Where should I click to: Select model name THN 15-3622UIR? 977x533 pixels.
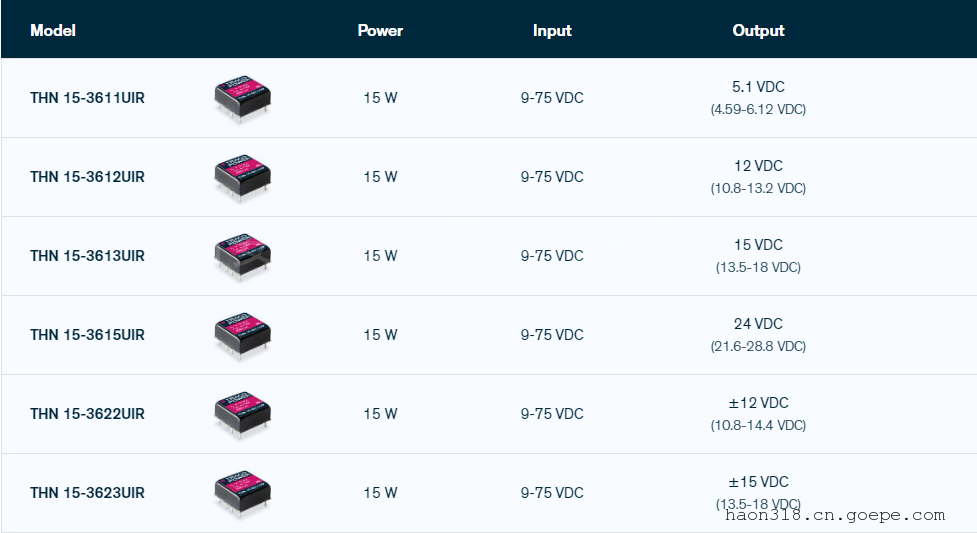(x=87, y=414)
